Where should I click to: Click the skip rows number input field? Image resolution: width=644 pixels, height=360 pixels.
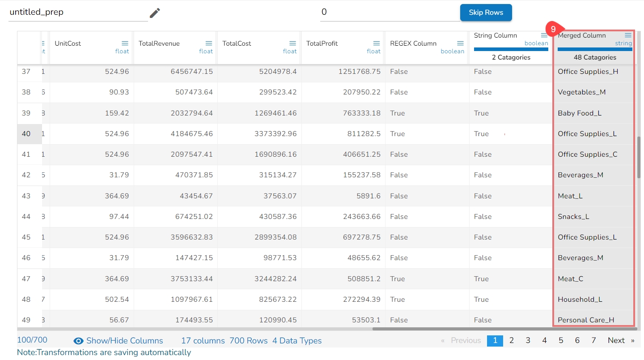[389, 13]
